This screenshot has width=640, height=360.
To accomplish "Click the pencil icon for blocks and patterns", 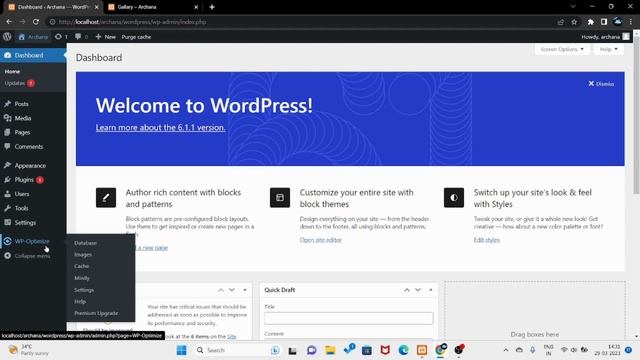I will [x=106, y=198].
